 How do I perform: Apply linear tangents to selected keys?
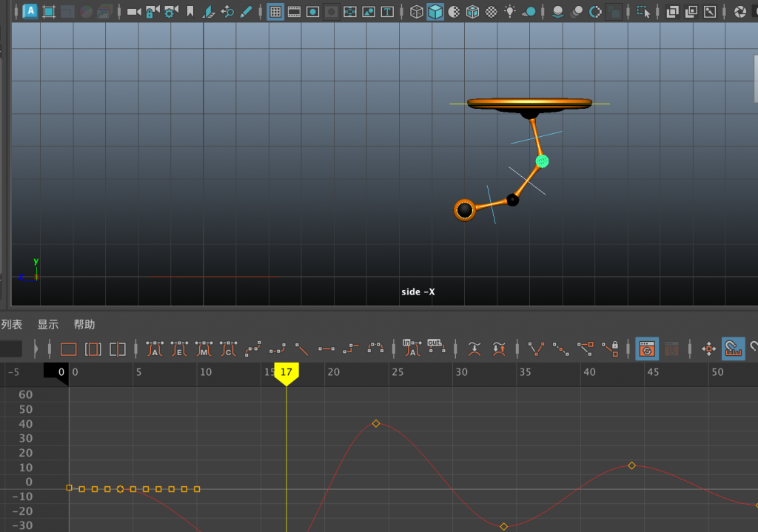pos(302,349)
